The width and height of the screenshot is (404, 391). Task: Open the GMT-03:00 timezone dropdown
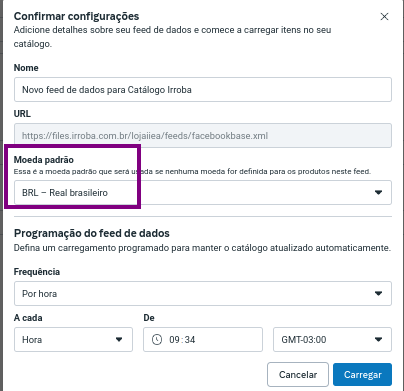pos(332,339)
